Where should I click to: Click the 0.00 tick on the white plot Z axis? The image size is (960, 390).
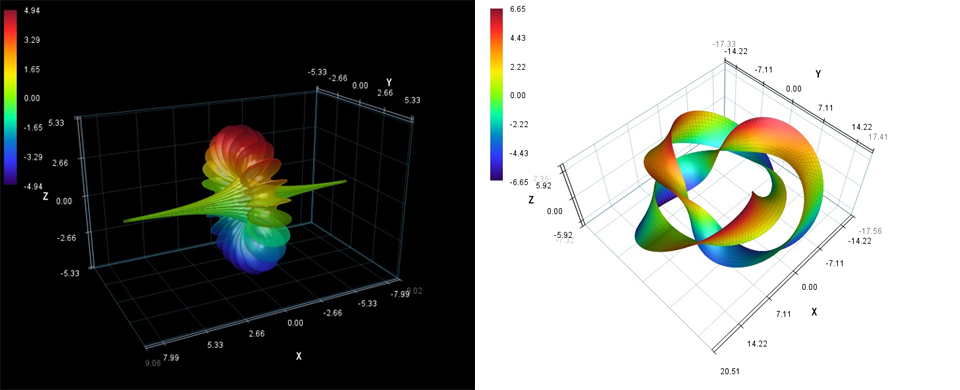[554, 211]
